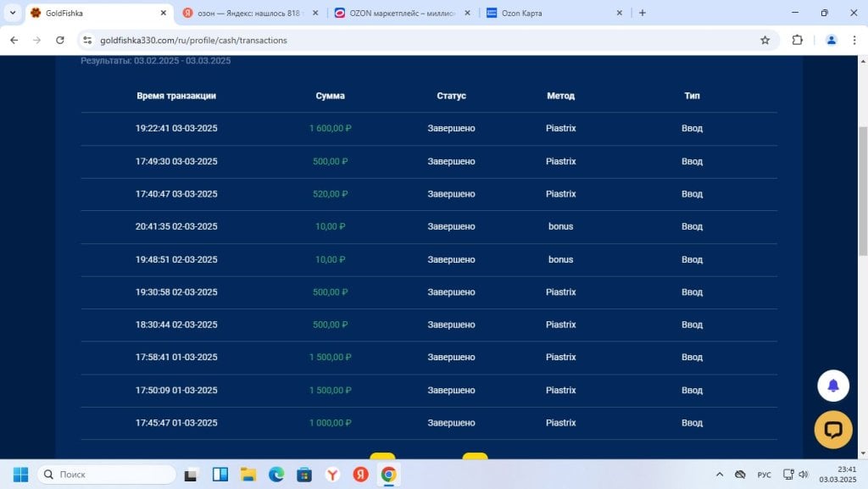View site information icon in address bar

click(x=87, y=40)
